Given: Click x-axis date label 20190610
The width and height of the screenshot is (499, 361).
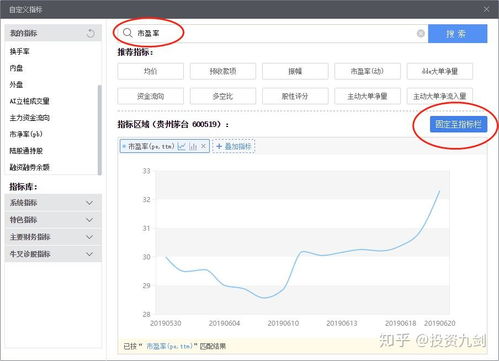Looking at the screenshot, I should tap(283, 323).
